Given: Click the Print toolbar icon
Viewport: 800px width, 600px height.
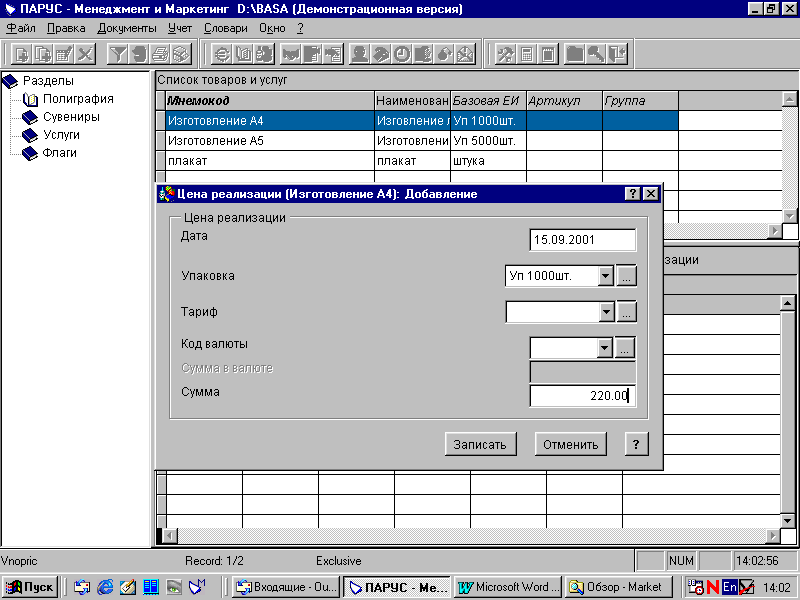Looking at the screenshot, I should [x=160, y=54].
